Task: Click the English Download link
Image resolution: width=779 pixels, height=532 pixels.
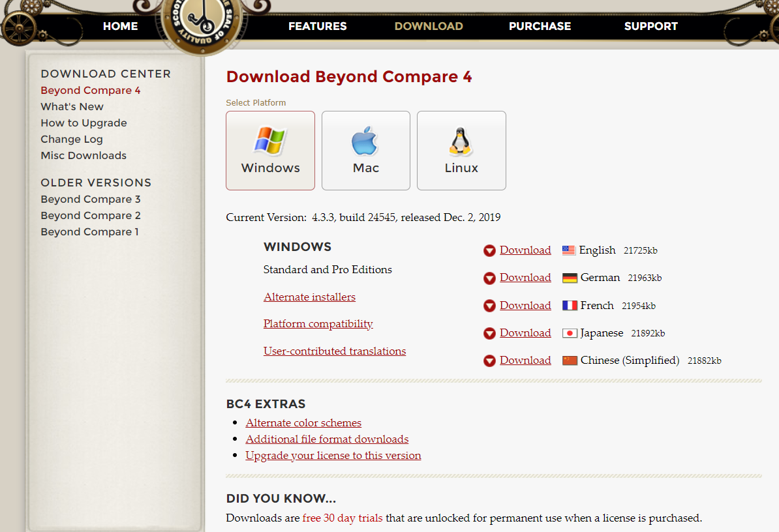Action: [x=525, y=250]
